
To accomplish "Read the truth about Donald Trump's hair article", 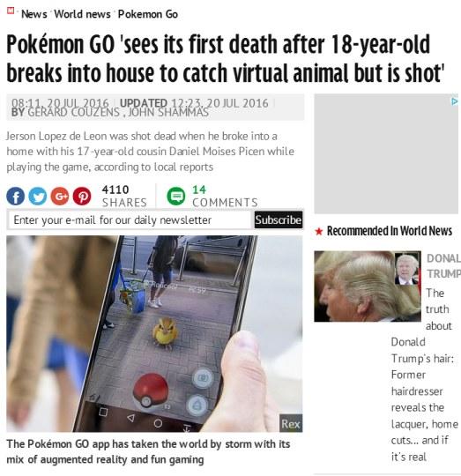I will coord(424,375).
